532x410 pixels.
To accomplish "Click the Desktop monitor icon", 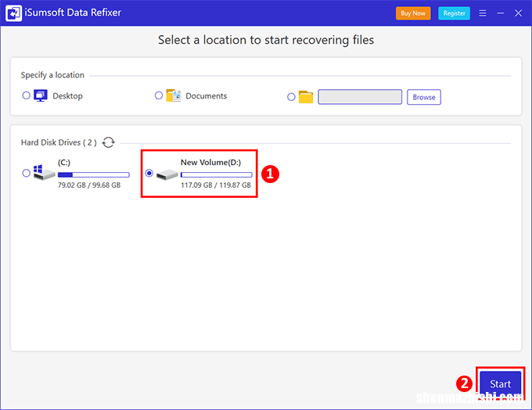I will pos(40,96).
